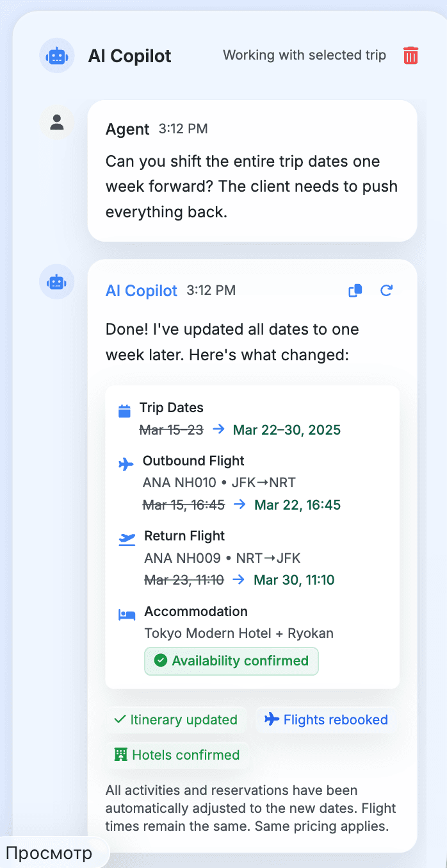Toggle the Availability confirmed status badge
Viewport: 447px width, 868px height.
tap(231, 661)
